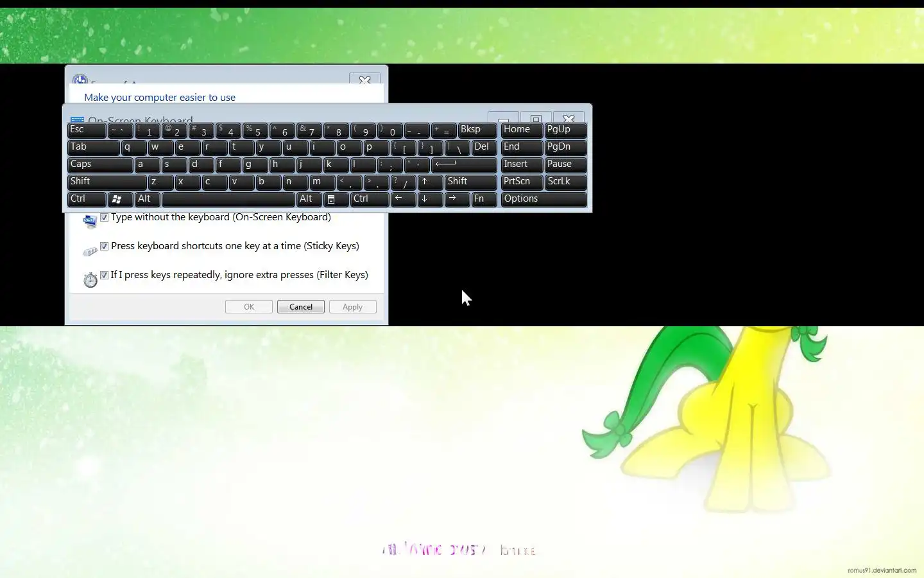
Task: Maximize the On-Screen Keyboard window
Action: pyautogui.click(x=536, y=118)
